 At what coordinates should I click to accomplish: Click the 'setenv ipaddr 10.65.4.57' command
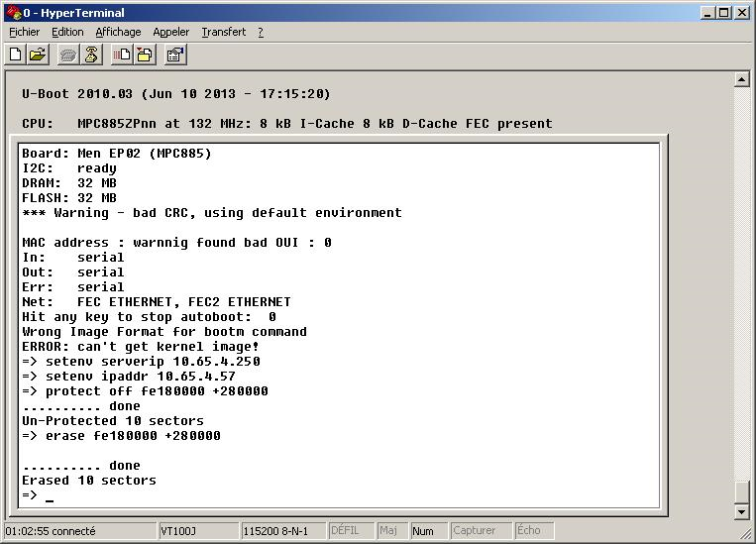129,377
